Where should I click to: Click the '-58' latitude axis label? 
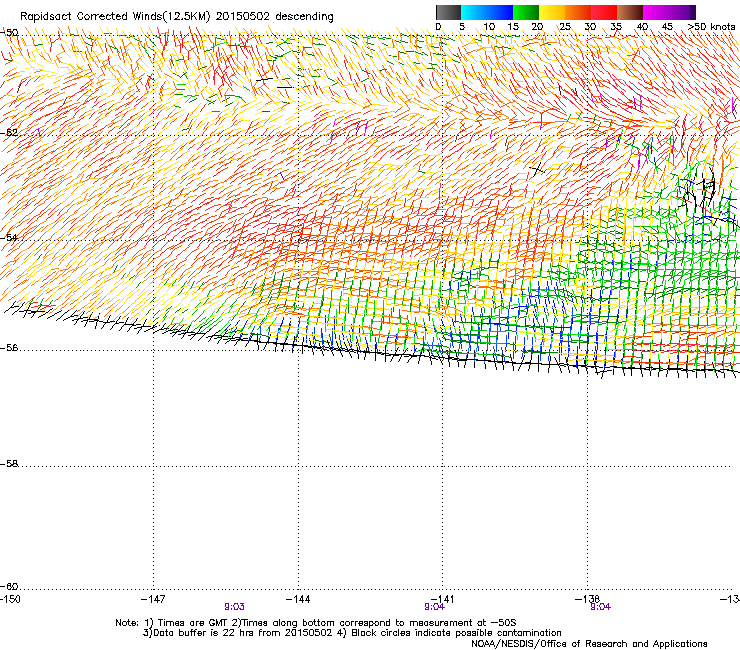click(x=9, y=464)
